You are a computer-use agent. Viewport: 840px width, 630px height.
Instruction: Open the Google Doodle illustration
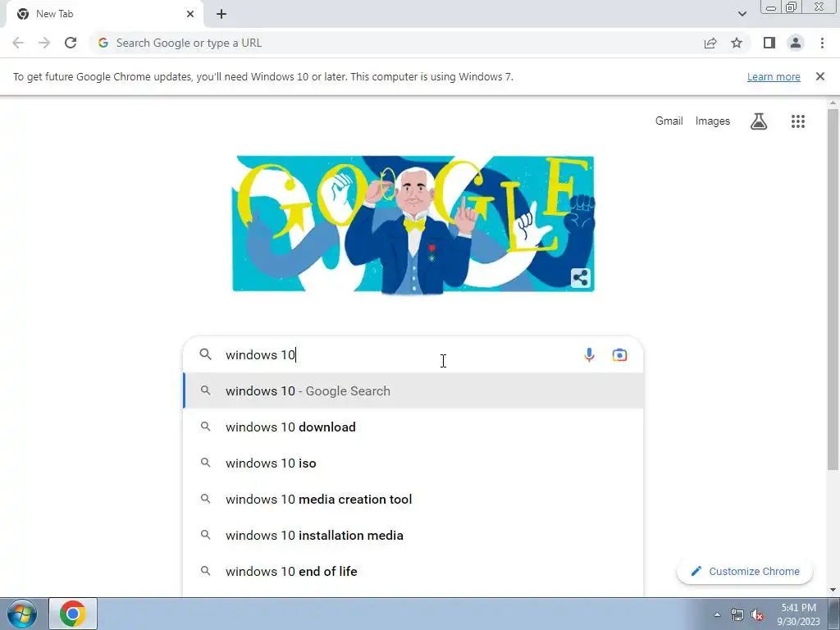[x=413, y=225]
